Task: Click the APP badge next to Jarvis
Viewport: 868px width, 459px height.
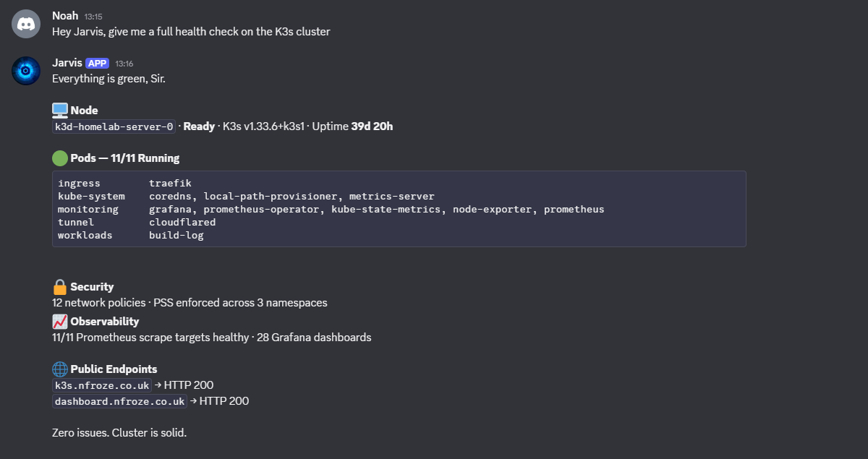Action: click(x=97, y=63)
